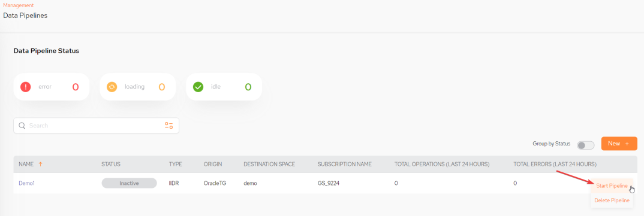Click the Management breadcrumb link
This screenshot has height=216, width=644.
(x=19, y=5)
